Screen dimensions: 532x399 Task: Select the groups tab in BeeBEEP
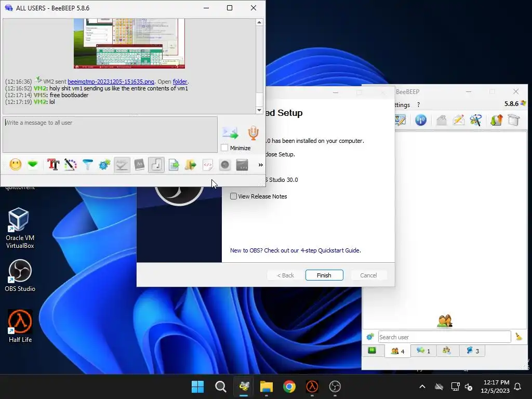click(x=447, y=351)
